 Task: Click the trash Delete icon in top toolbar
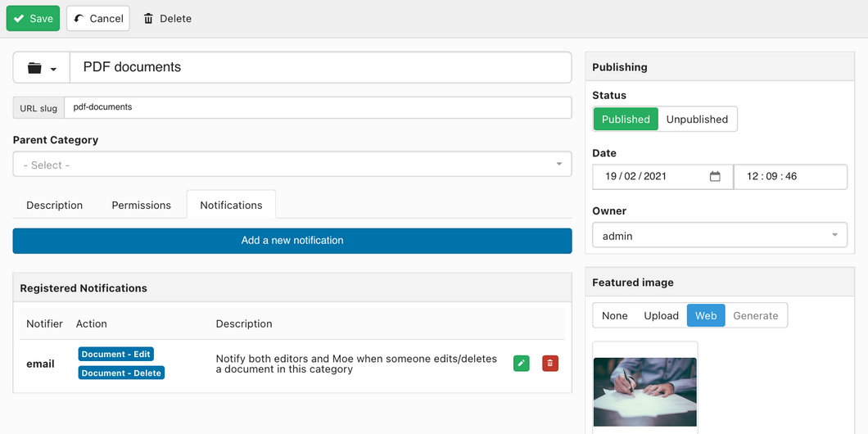[x=148, y=19]
